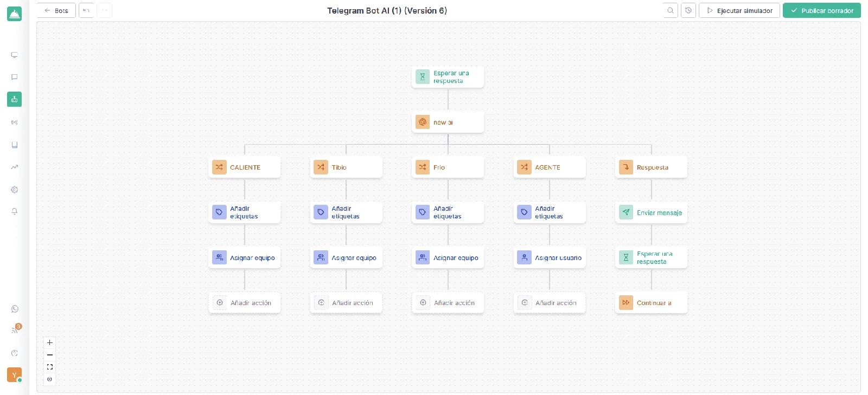Open the user avatar Y
The width and height of the screenshot is (868, 395).
(x=15, y=375)
